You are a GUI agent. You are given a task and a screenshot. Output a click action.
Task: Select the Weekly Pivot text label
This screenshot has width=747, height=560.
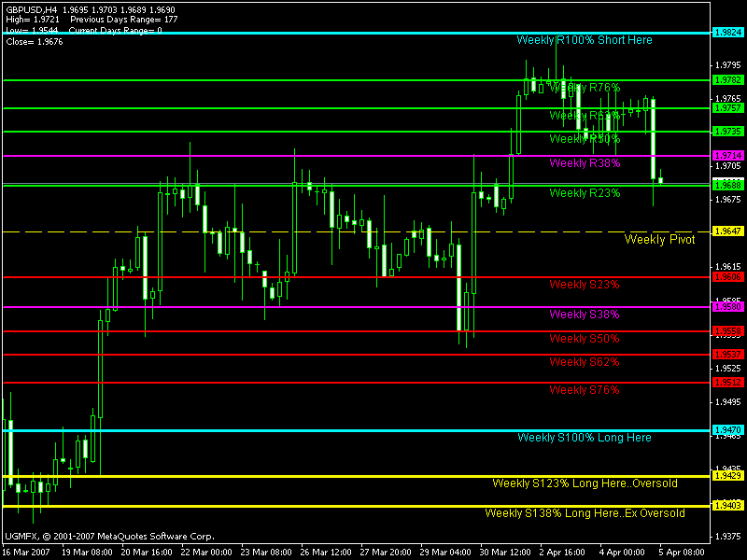coord(659,240)
